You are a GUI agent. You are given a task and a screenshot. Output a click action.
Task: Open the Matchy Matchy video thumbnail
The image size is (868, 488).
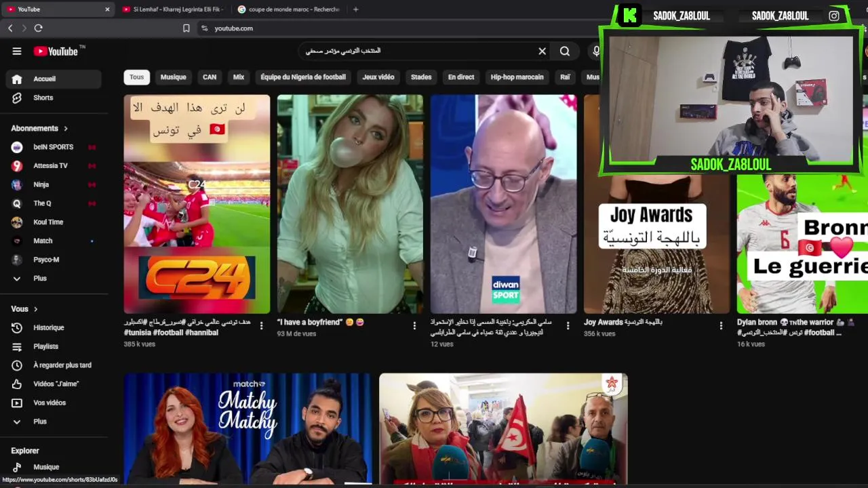pos(248,428)
